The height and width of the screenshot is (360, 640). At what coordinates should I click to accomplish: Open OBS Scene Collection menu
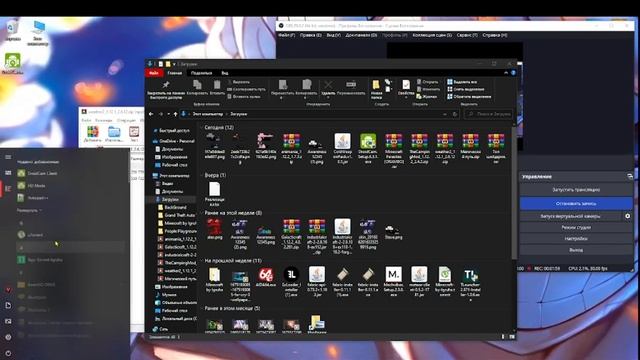(432, 35)
